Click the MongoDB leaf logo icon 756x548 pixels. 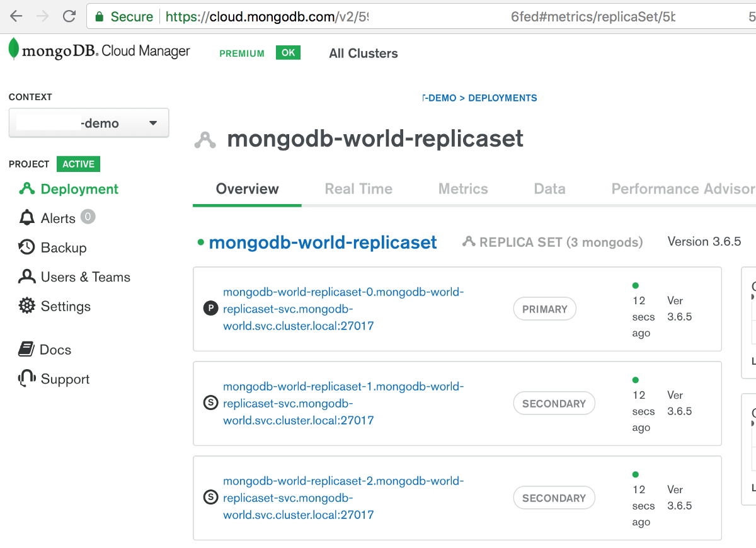[13, 50]
